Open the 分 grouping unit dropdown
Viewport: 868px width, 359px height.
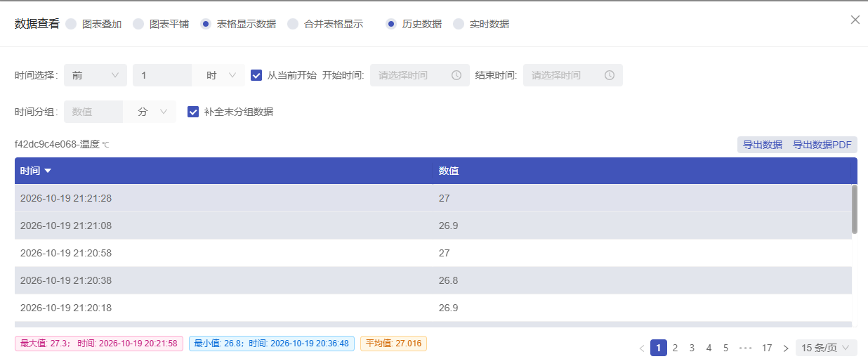[150, 112]
